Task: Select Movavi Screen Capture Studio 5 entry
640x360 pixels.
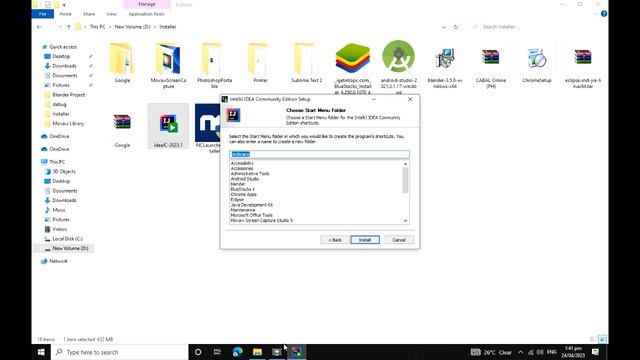Action: pyautogui.click(x=261, y=220)
